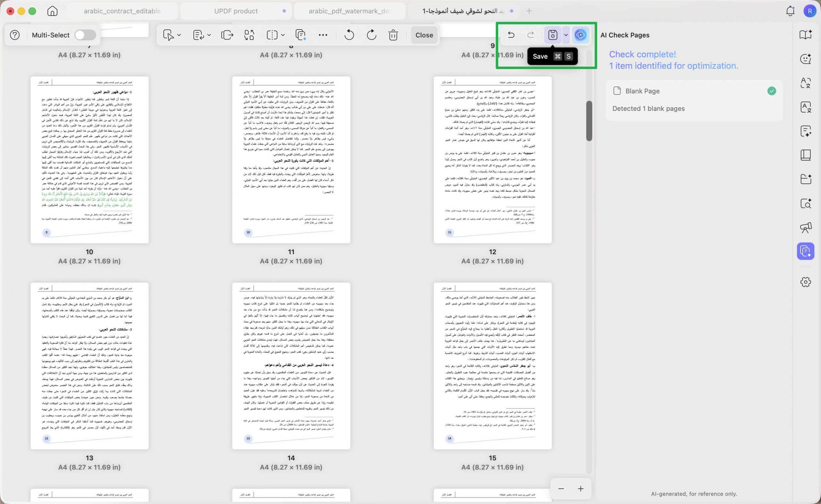The image size is (821, 504).
Task: Click the redo arrow
Action: tap(530, 35)
